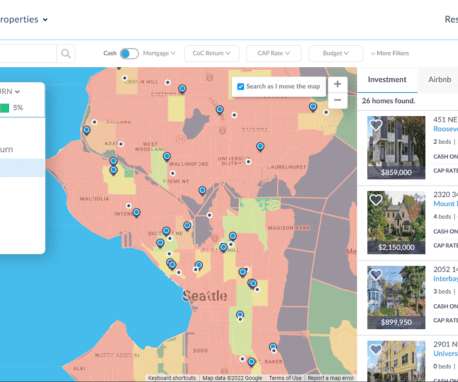Image resolution: width=458 pixels, height=382 pixels.
Task: Click the Seattle city label on map
Action: 205,296
